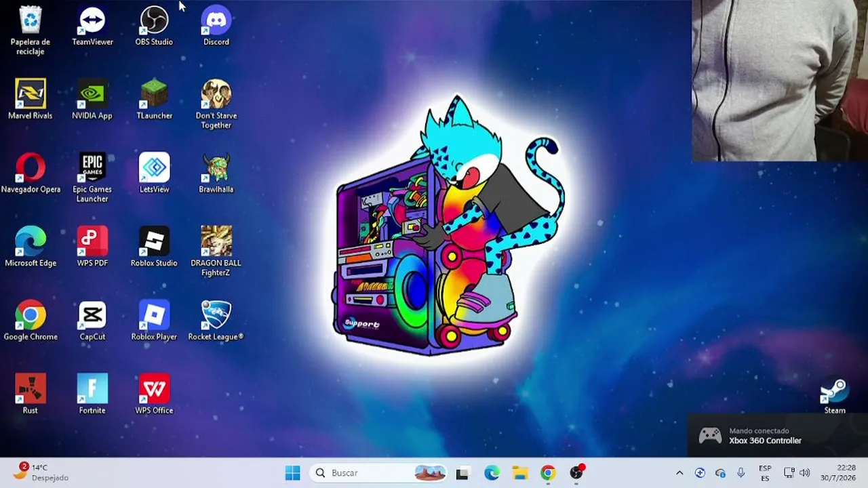Select the Rocket League desktop shortcut

(216, 321)
